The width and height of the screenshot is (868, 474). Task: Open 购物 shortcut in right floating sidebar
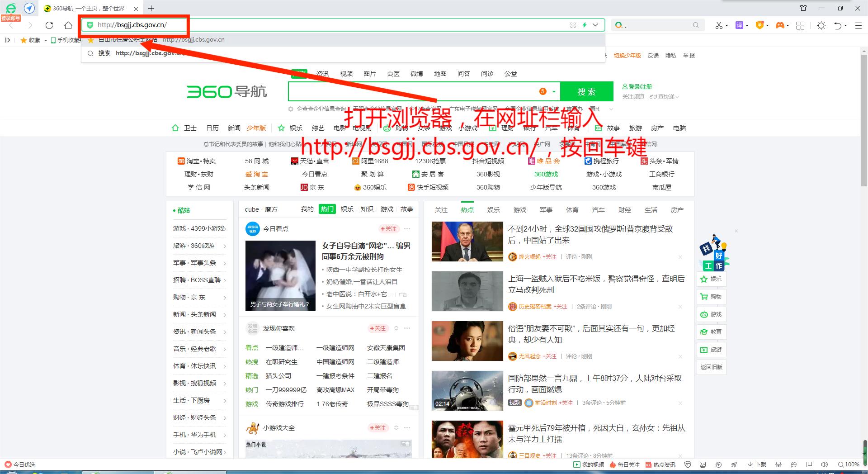pyautogui.click(x=712, y=297)
